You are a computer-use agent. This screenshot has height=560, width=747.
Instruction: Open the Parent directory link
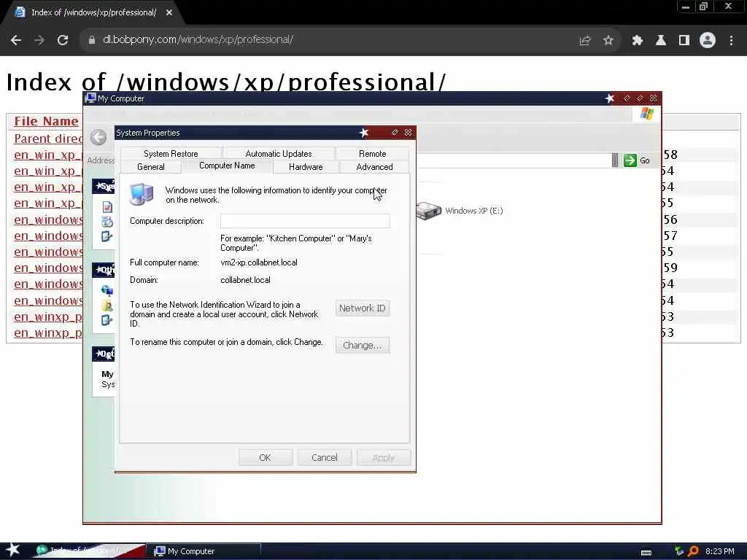(48, 139)
